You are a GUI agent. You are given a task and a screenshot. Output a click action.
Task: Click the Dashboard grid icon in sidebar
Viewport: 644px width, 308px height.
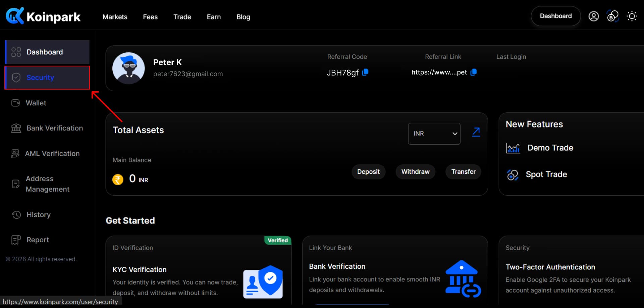[16, 52]
